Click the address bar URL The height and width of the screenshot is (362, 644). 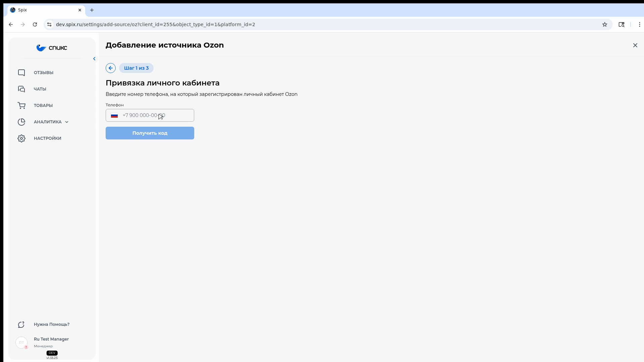point(156,24)
